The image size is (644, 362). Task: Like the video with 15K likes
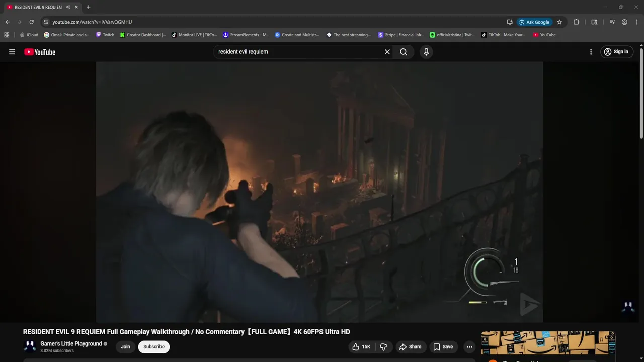pos(362,347)
